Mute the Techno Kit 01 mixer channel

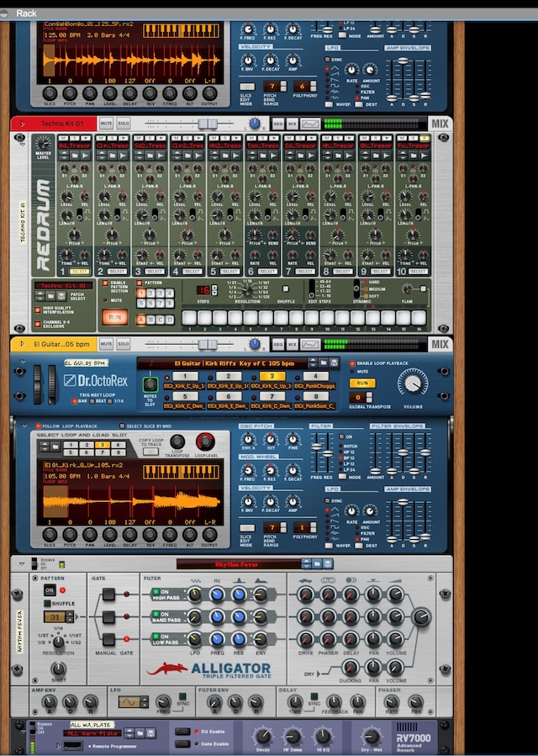[107, 124]
